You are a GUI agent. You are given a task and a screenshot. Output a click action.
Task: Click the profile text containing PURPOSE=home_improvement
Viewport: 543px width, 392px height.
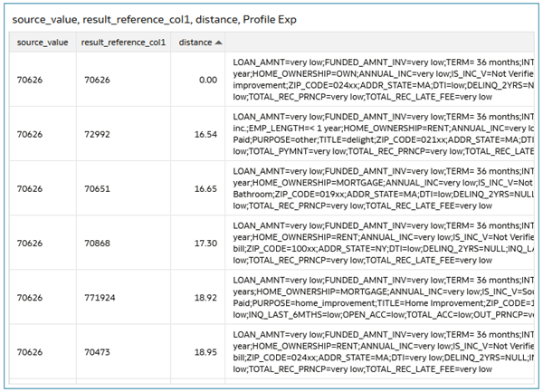click(x=384, y=298)
